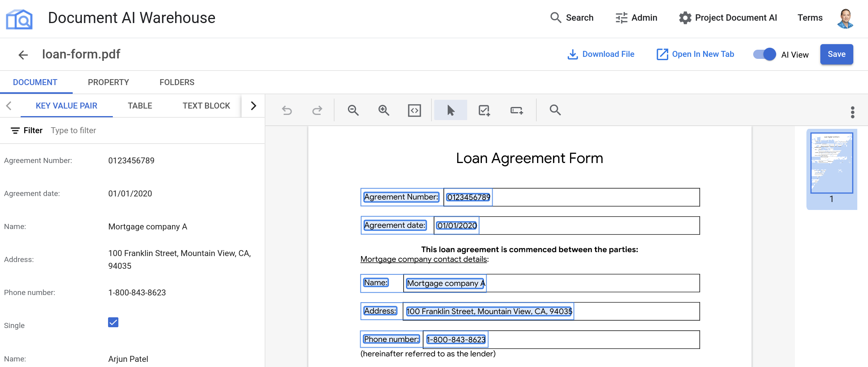Image resolution: width=868 pixels, height=367 pixels.
Task: Save the document annotations
Action: point(837,54)
